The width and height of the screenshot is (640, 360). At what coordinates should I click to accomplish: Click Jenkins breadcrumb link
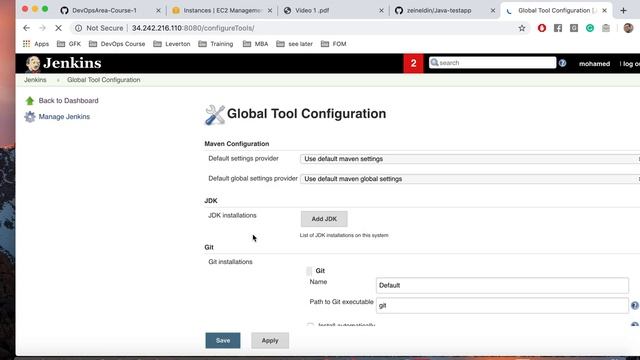point(35,80)
